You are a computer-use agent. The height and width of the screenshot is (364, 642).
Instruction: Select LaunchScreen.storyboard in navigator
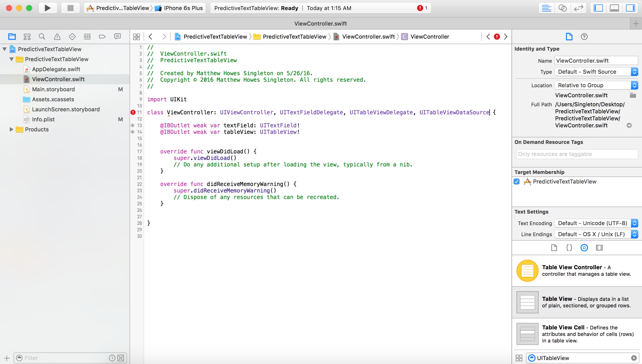66,109
